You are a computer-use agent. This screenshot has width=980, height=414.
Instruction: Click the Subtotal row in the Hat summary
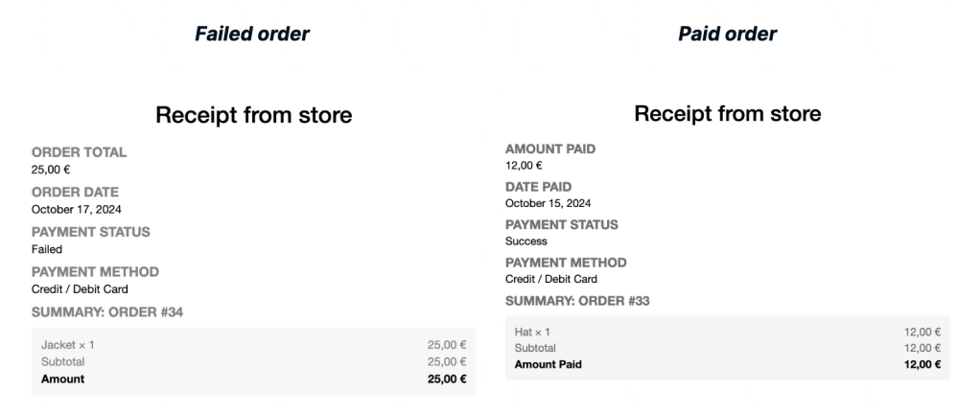click(535, 349)
